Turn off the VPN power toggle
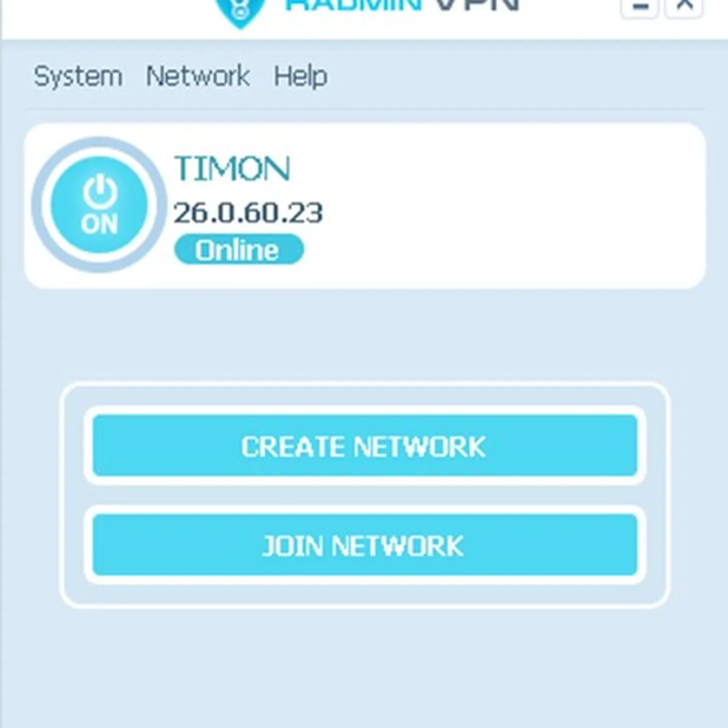Viewport: 728px width, 728px height. (99, 205)
